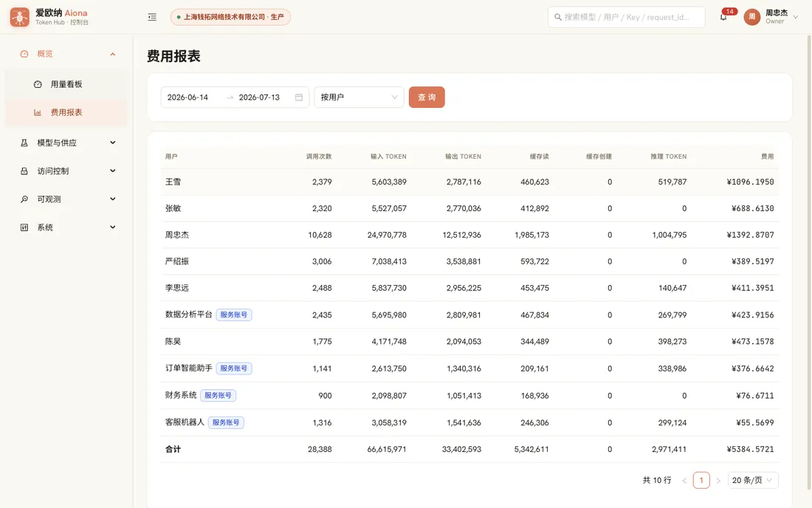This screenshot has width=812, height=508.
Task: Go to the next page with the right arrow
Action: pyautogui.click(x=718, y=481)
